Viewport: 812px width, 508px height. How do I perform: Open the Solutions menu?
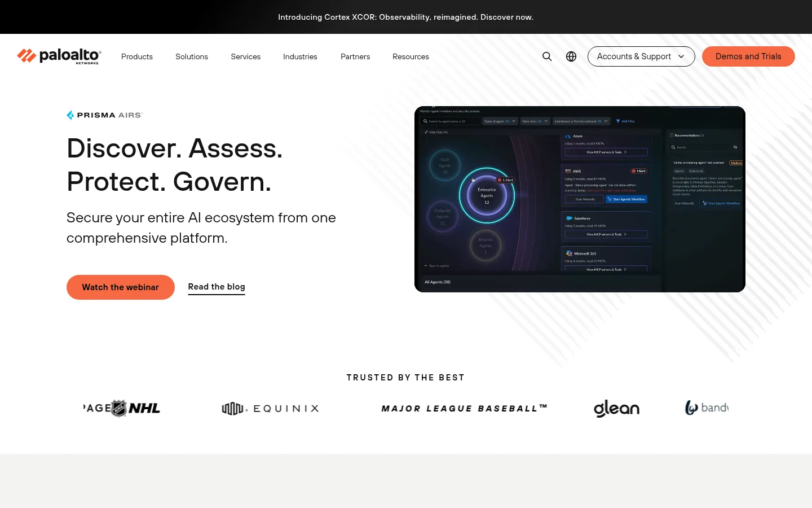pos(192,56)
